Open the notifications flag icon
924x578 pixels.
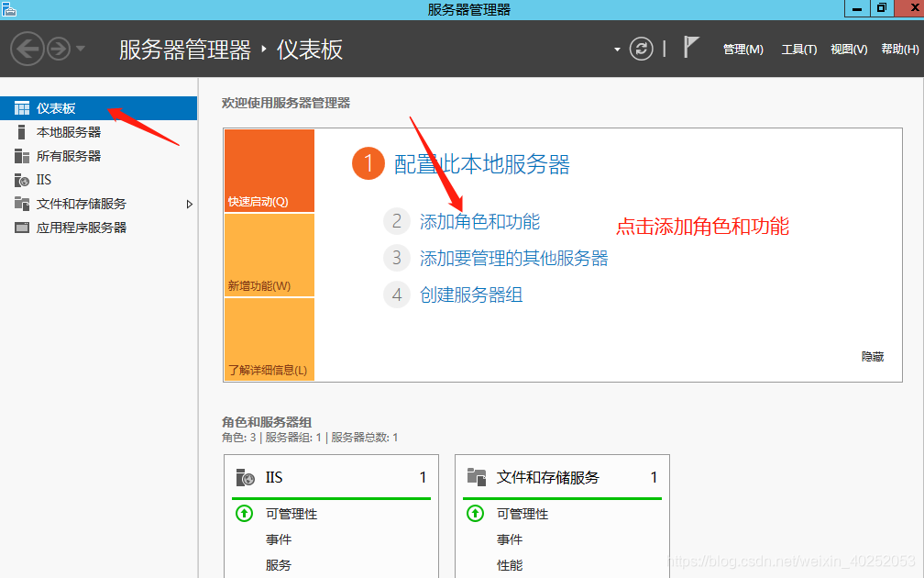click(690, 47)
